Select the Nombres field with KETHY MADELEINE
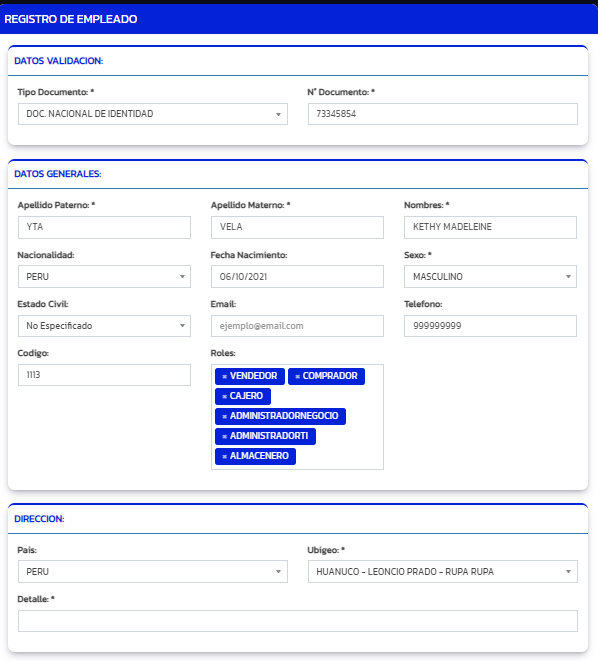Screen dimensions: 598x661 (490, 227)
